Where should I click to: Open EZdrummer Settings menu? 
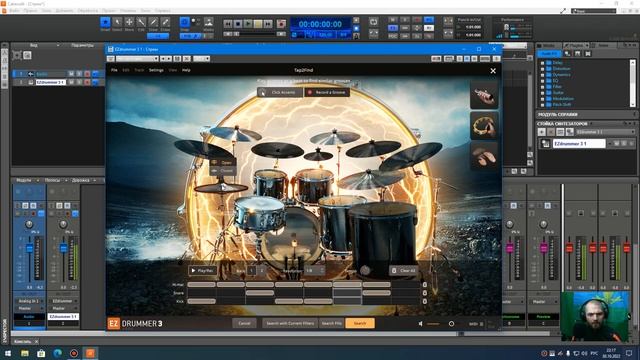pyautogui.click(x=156, y=70)
